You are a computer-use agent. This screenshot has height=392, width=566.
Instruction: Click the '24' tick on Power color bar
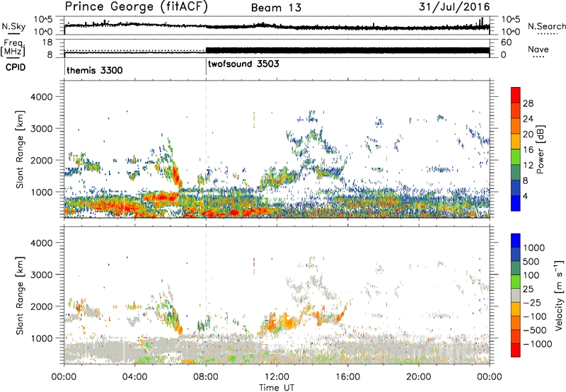click(528, 119)
